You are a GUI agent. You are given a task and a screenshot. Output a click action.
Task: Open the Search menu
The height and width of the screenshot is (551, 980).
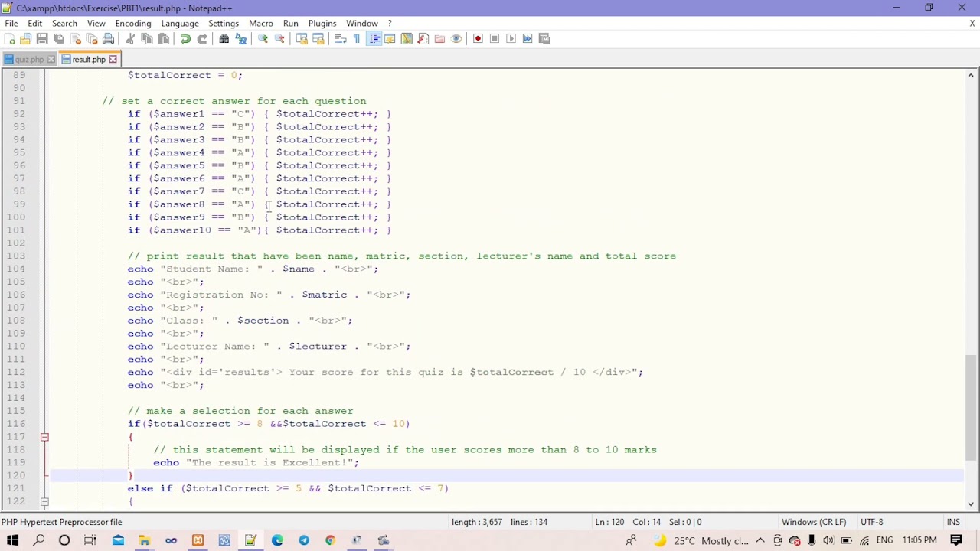pos(64,24)
